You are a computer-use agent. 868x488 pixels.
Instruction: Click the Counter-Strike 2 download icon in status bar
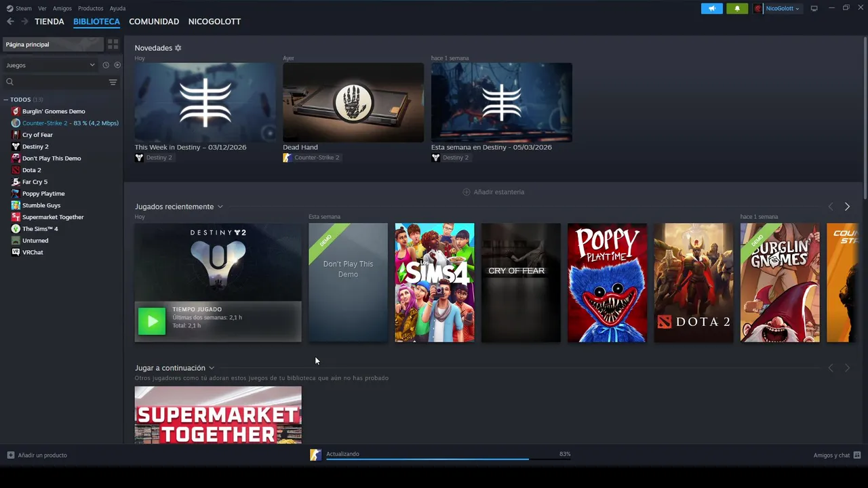[x=315, y=455]
